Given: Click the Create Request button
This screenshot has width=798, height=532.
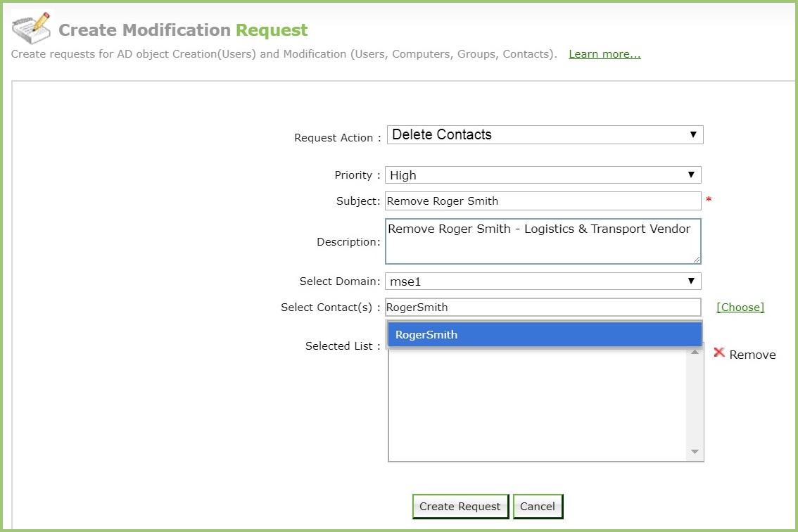Looking at the screenshot, I should pyautogui.click(x=460, y=507).
